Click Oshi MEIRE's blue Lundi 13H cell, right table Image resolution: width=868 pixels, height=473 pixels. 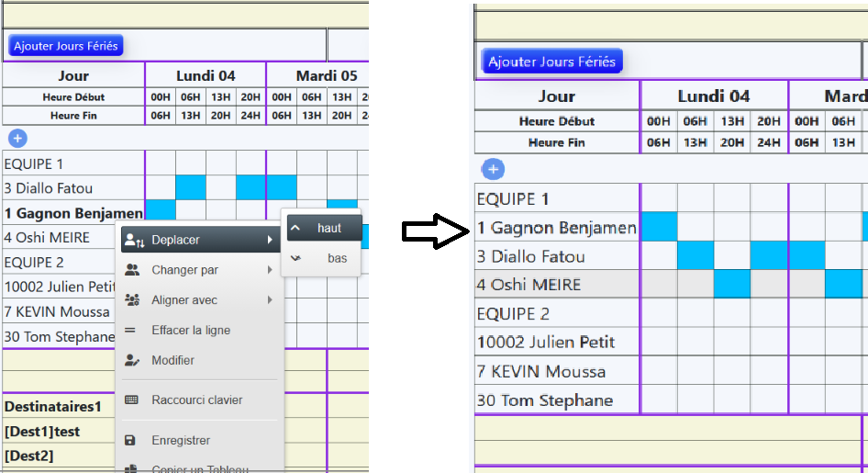point(732,284)
